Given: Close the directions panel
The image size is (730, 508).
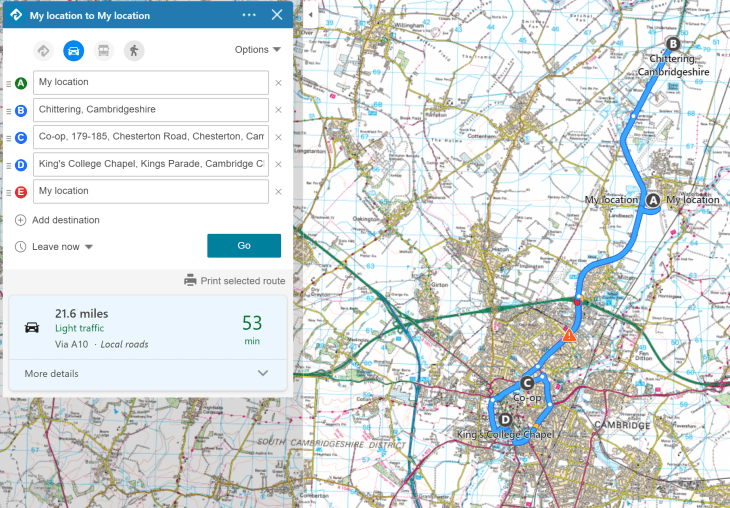Looking at the screenshot, I should pos(277,16).
